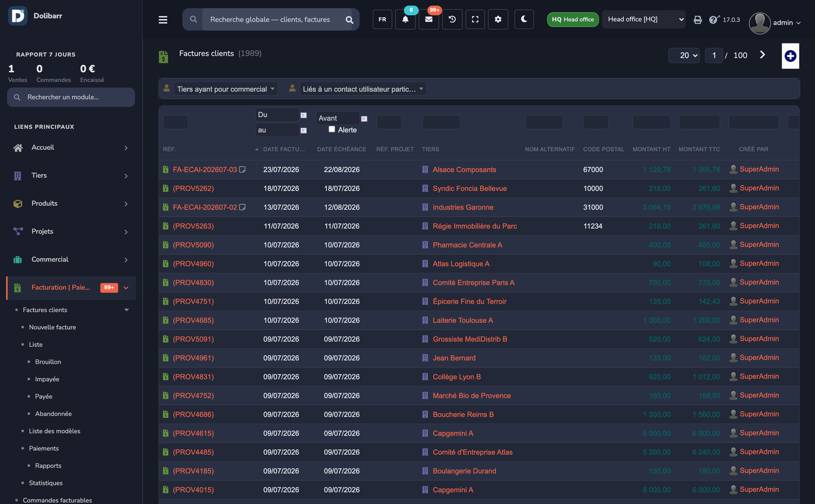Open the Commercial menu item
Viewport: 815px width, 504px height.
pos(71,259)
